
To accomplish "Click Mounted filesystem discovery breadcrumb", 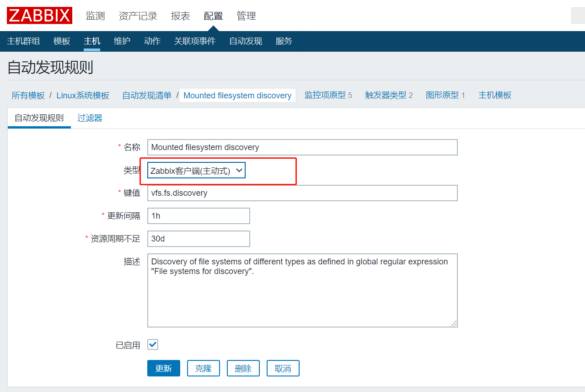I will point(237,95).
